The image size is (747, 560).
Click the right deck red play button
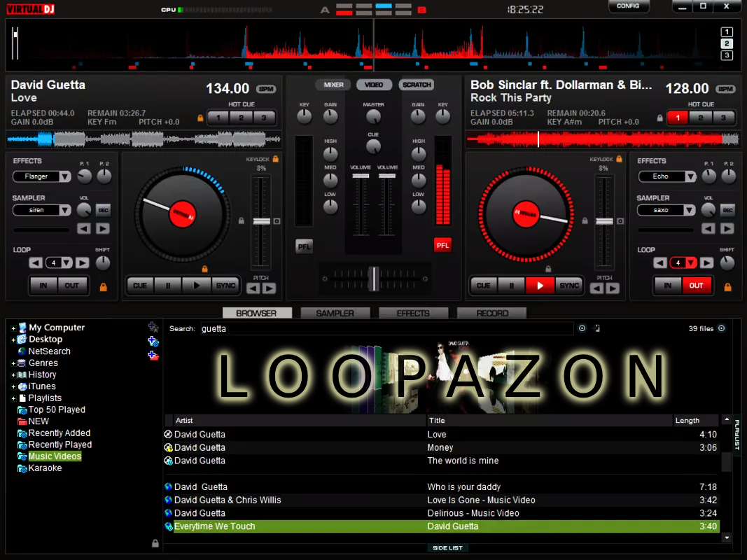(540, 286)
